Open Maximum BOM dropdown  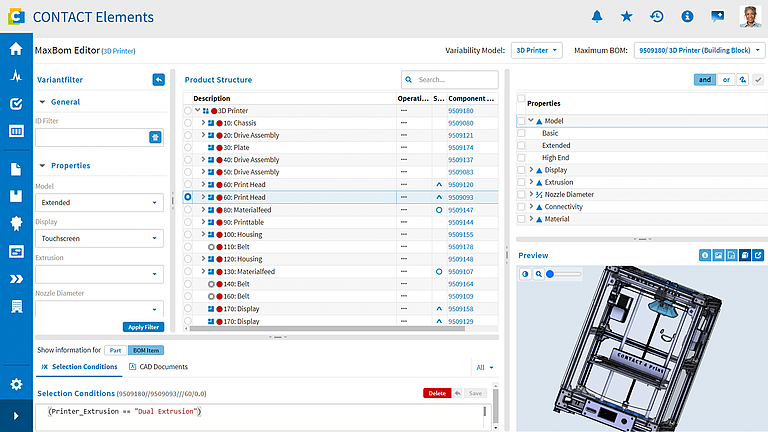pyautogui.click(x=699, y=50)
